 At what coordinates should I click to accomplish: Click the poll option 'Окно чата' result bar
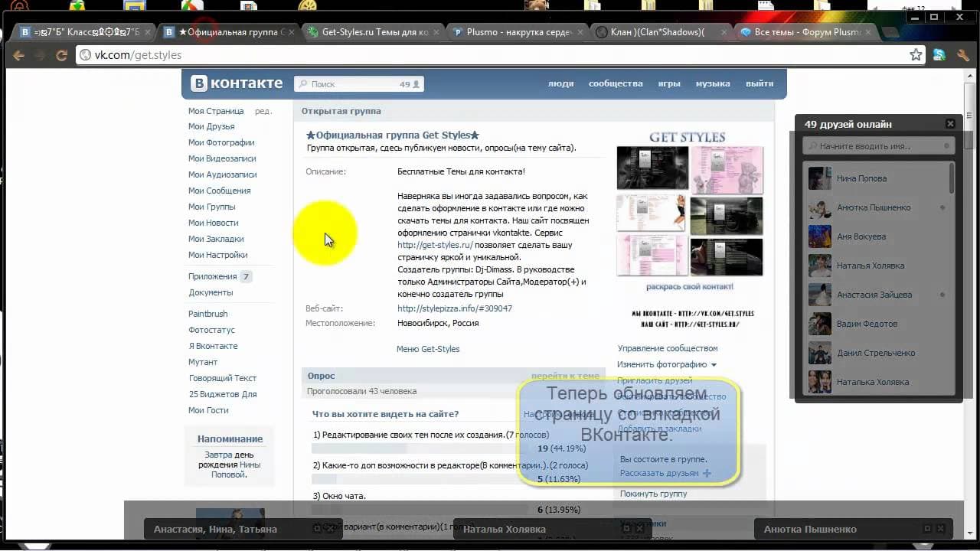point(420,510)
